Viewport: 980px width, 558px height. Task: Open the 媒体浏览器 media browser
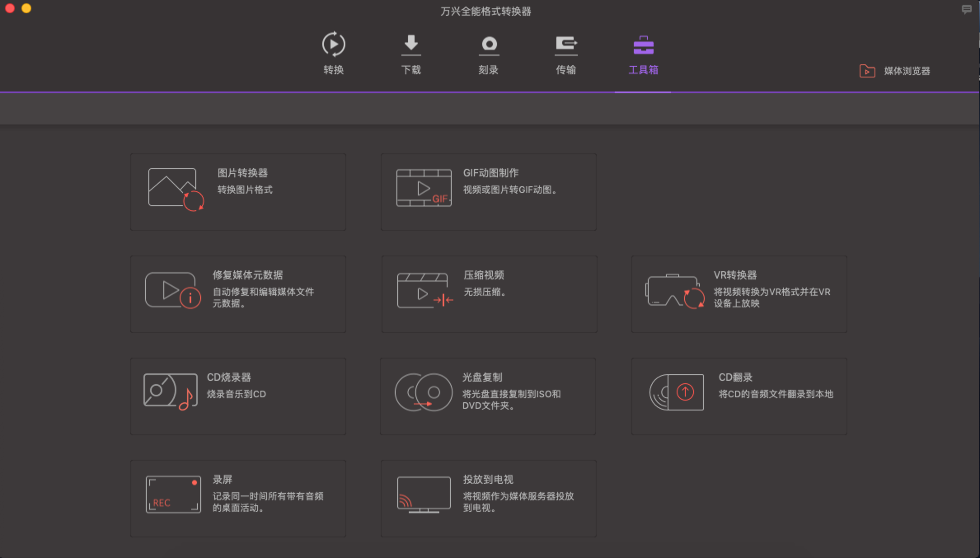tap(895, 71)
